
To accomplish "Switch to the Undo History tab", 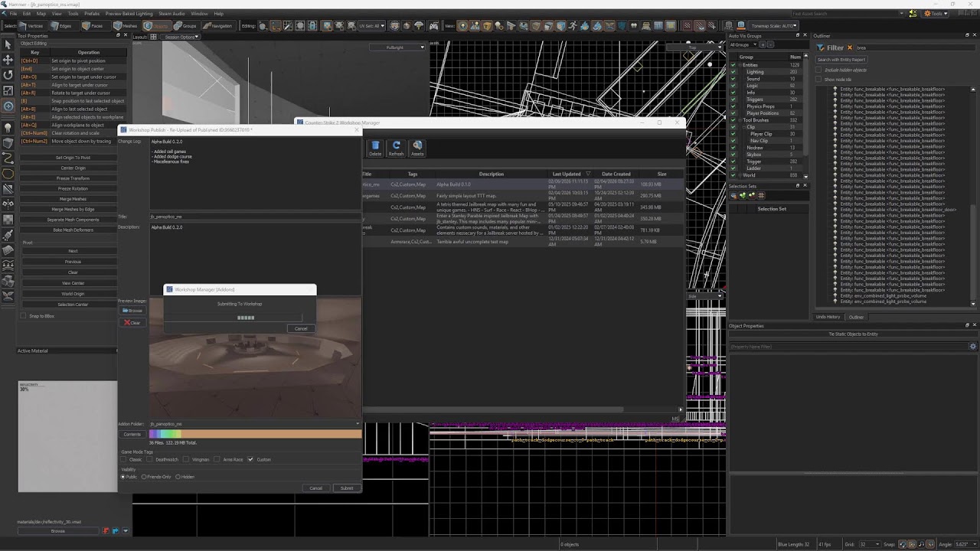I will pyautogui.click(x=828, y=317).
